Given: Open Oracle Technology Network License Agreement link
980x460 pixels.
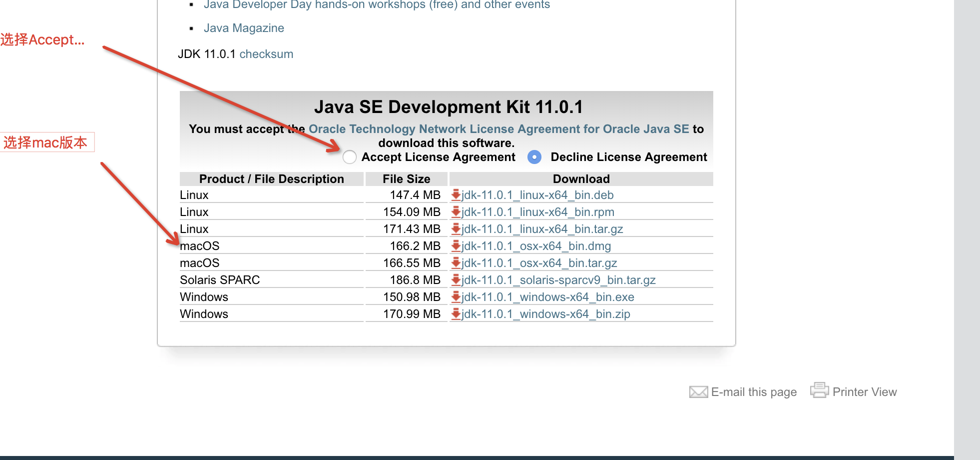Looking at the screenshot, I should [499, 129].
